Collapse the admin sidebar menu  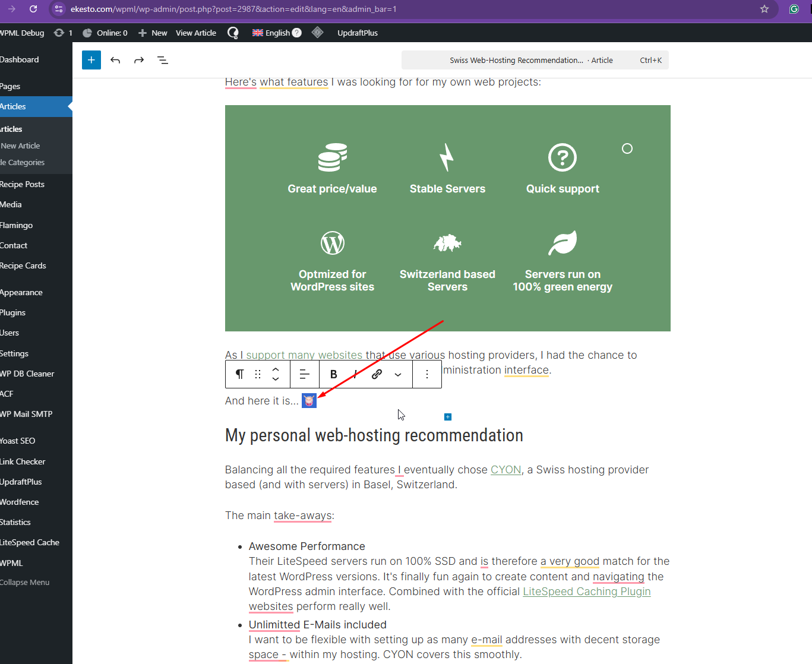[25, 582]
